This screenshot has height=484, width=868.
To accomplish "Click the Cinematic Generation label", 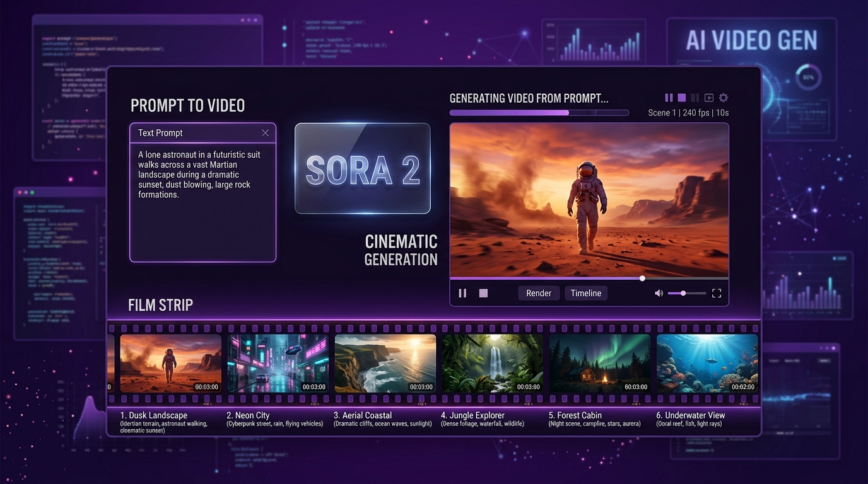I will click(x=401, y=250).
